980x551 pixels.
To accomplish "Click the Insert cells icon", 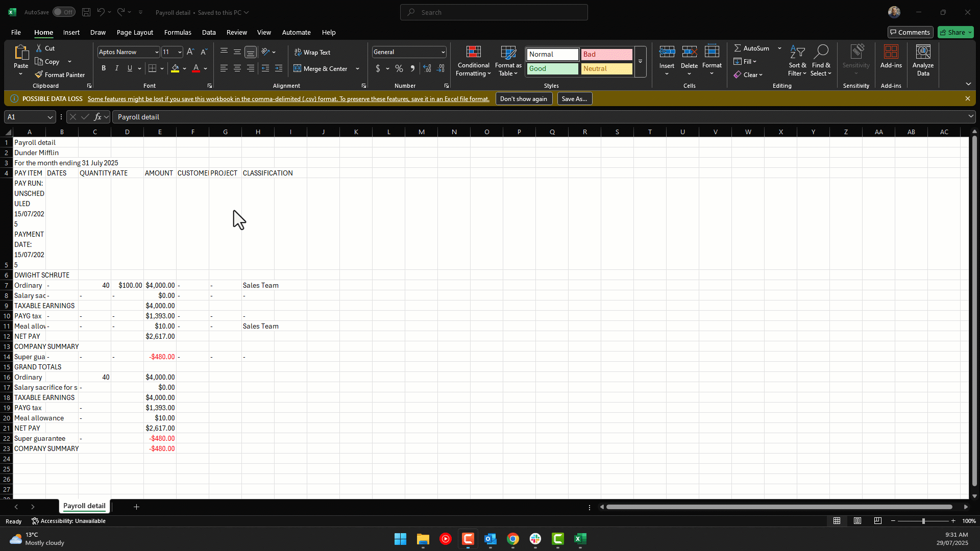I will pos(667,52).
